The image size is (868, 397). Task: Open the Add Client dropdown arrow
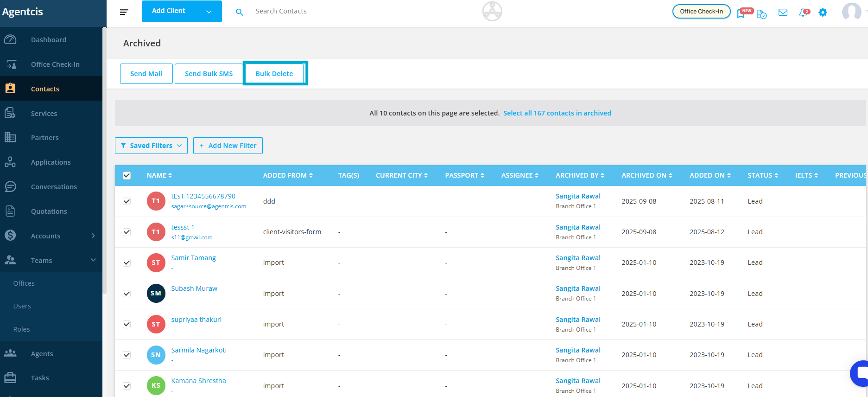click(209, 12)
